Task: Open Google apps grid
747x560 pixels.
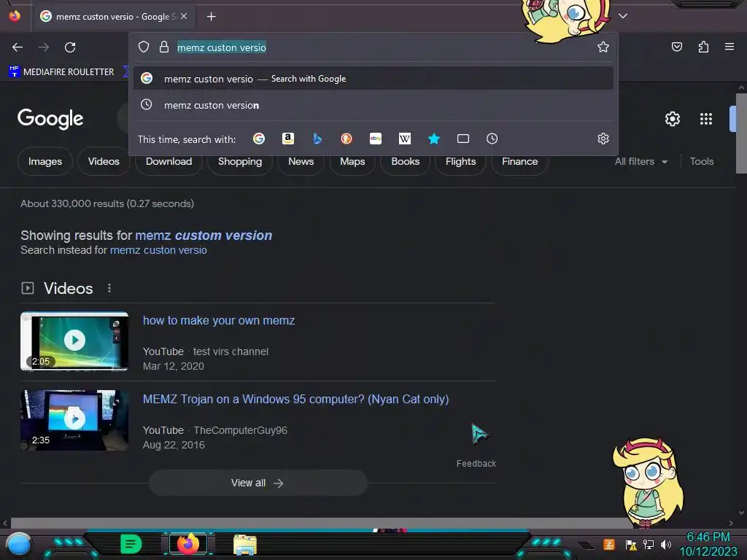Action: 706,119
